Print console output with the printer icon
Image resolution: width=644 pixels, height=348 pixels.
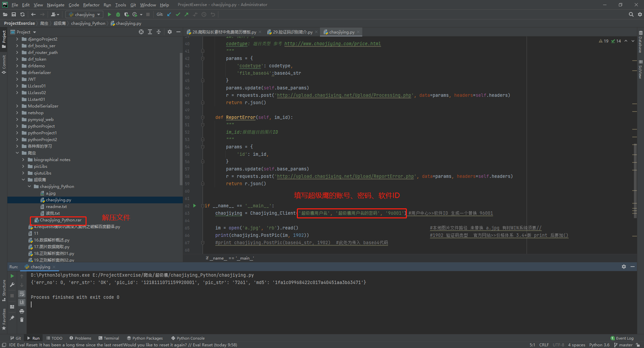pyautogui.click(x=22, y=311)
